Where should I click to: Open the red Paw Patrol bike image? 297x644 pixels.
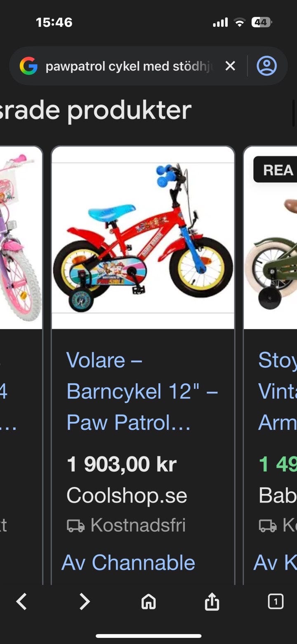143,238
